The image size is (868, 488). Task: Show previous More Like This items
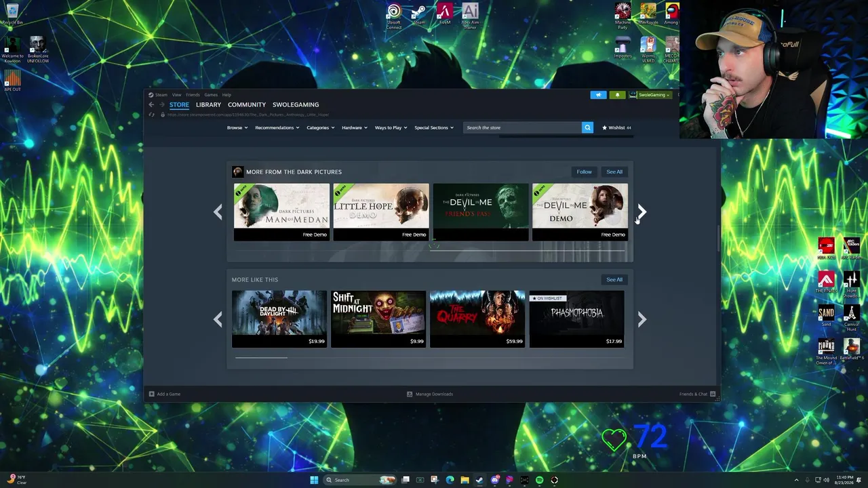click(218, 319)
